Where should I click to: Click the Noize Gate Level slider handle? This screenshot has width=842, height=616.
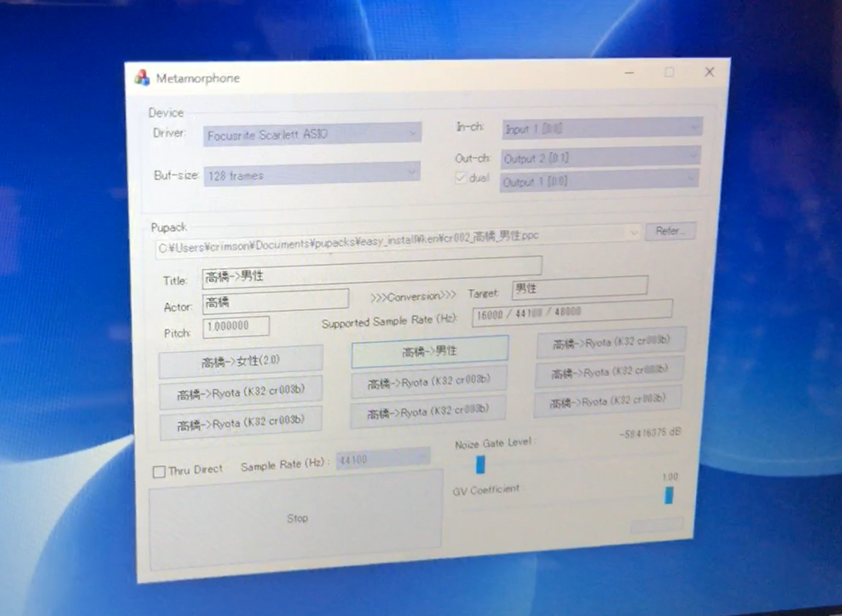(480, 465)
